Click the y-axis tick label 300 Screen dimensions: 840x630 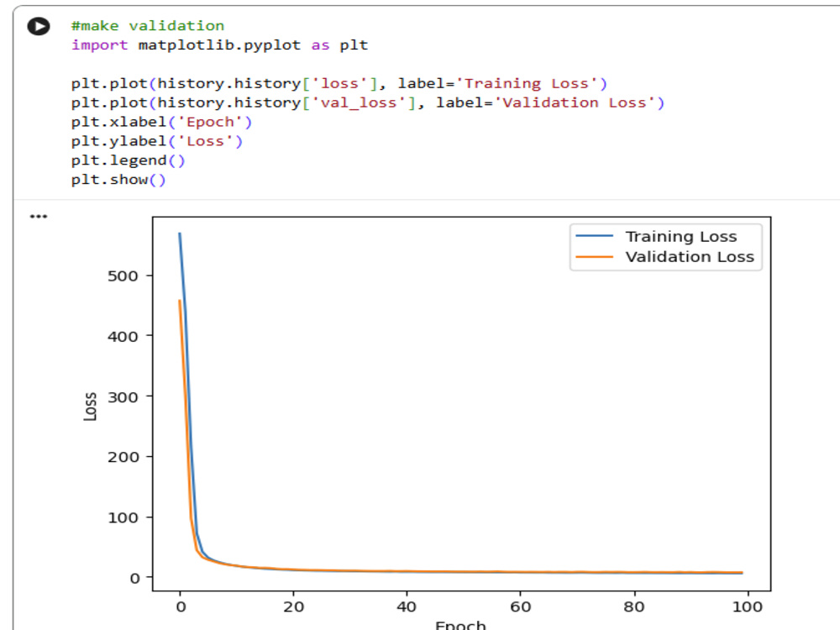click(x=123, y=397)
